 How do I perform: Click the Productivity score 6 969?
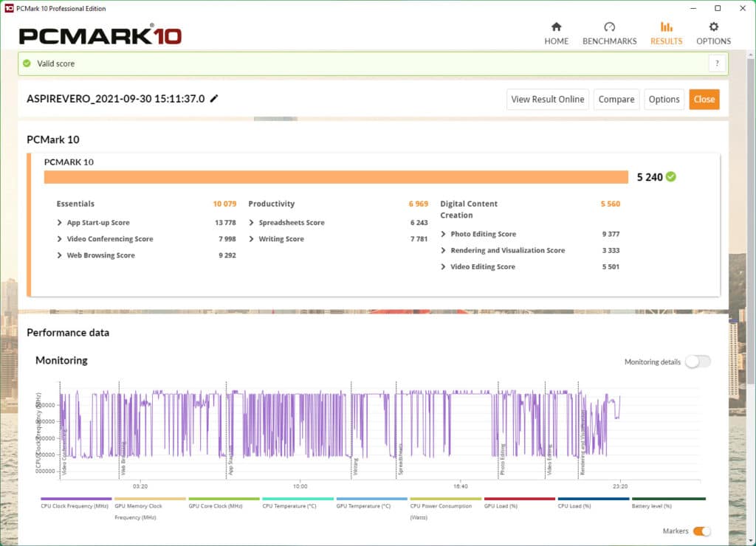419,204
